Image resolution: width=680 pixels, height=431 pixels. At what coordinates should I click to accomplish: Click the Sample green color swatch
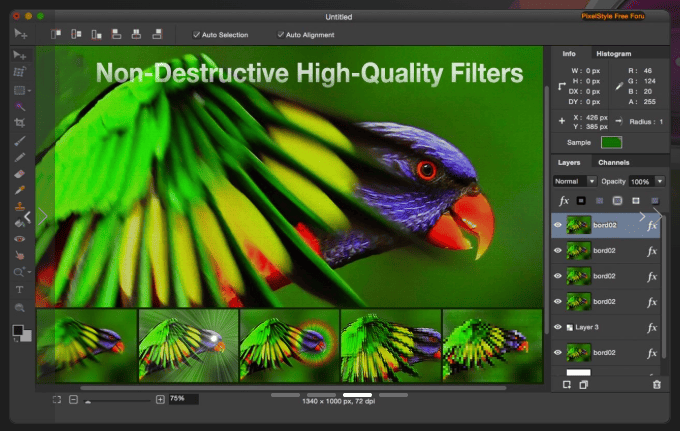[x=611, y=142]
